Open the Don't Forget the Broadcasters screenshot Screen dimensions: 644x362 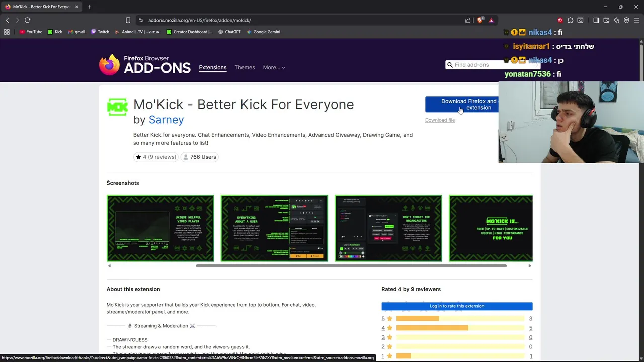click(388, 228)
